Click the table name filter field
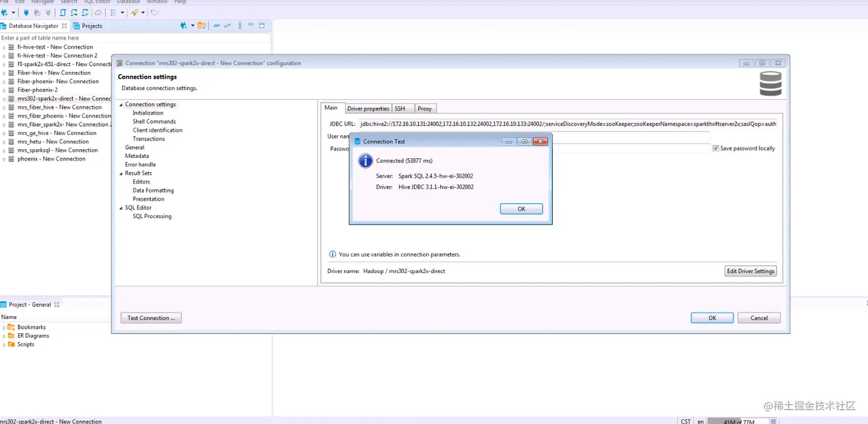The height and width of the screenshot is (424, 868). pyautogui.click(x=135, y=38)
